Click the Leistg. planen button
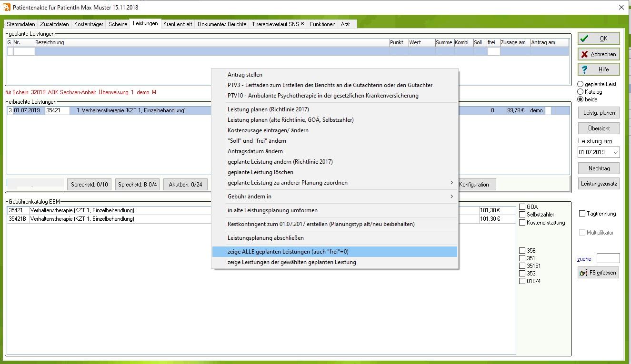 pyautogui.click(x=599, y=113)
